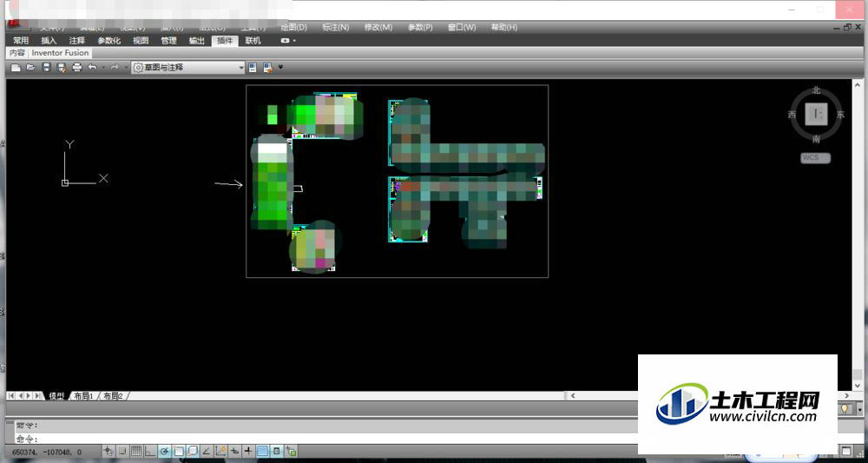The height and width of the screenshot is (463, 868).
Task: Open the 标注(N) menu
Action: 336,27
